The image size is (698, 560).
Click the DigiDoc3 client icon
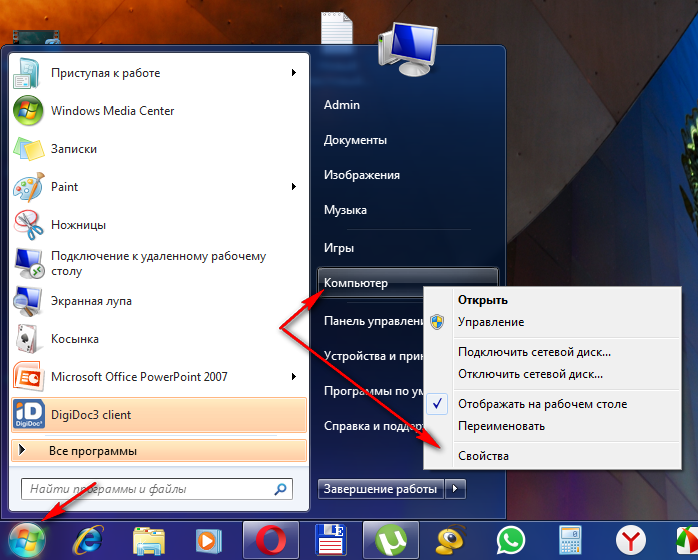28,414
